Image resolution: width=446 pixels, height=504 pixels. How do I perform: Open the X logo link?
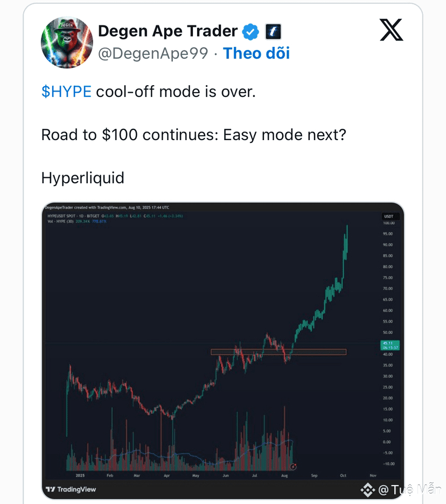tap(391, 30)
